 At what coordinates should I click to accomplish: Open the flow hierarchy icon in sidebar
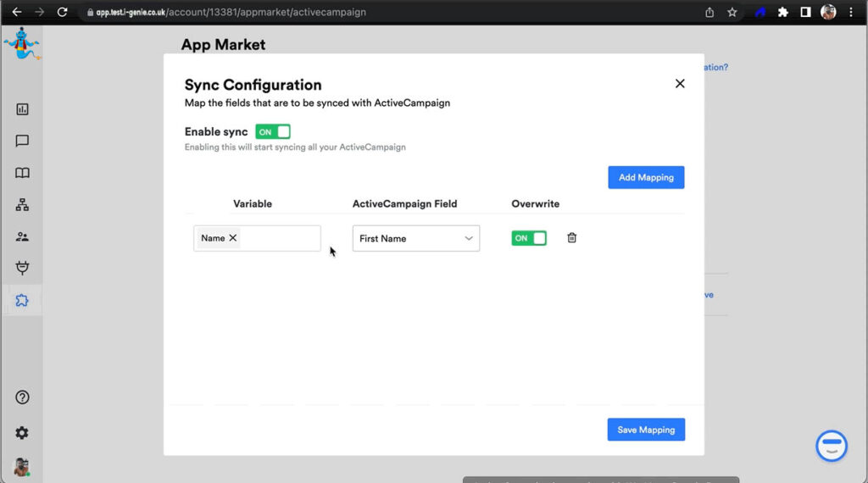click(x=22, y=205)
